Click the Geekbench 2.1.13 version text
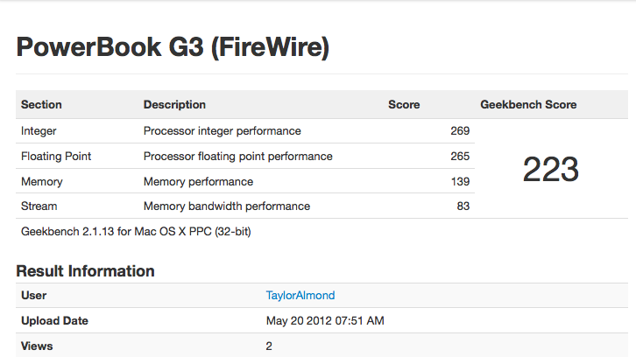The width and height of the screenshot is (636, 364). [136, 232]
